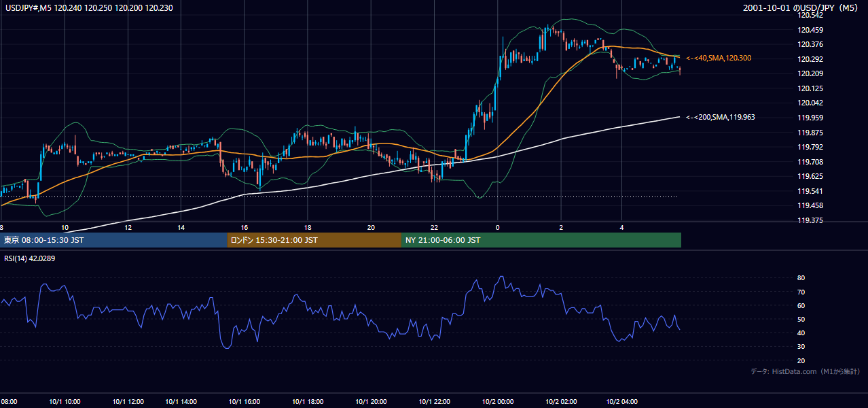The height and width of the screenshot is (408, 868).
Task: Click the 10/2 00:00 time axis label
Action: point(498,402)
